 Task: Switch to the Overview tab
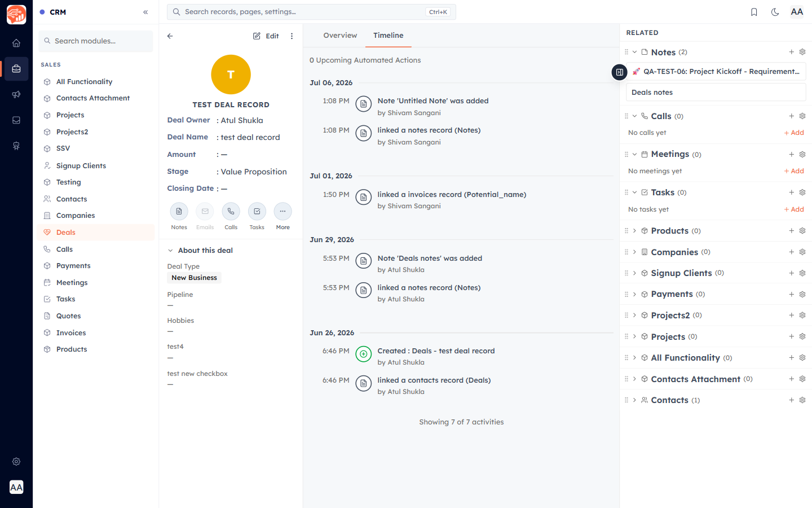[340, 36]
